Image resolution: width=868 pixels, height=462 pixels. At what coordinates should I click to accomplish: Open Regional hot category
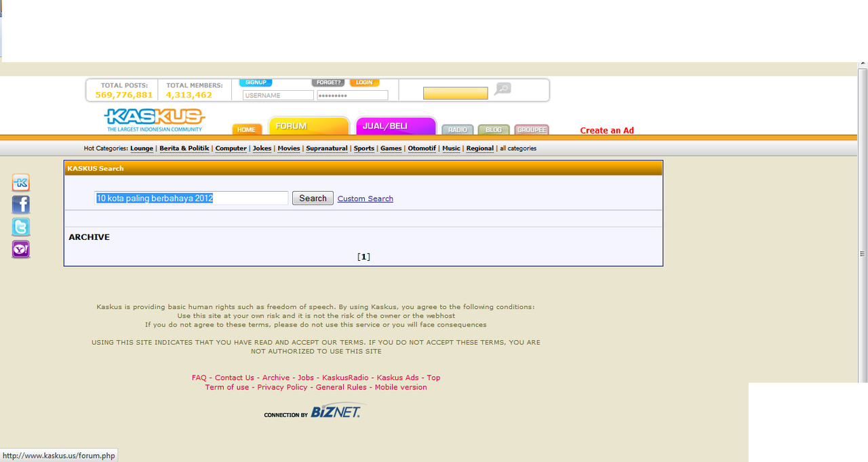[480, 148]
